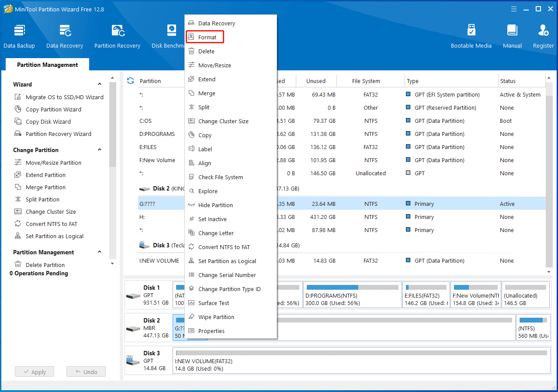Collapse the Wizard section
Image resolution: width=558 pixels, height=392 pixels.
tap(100, 84)
